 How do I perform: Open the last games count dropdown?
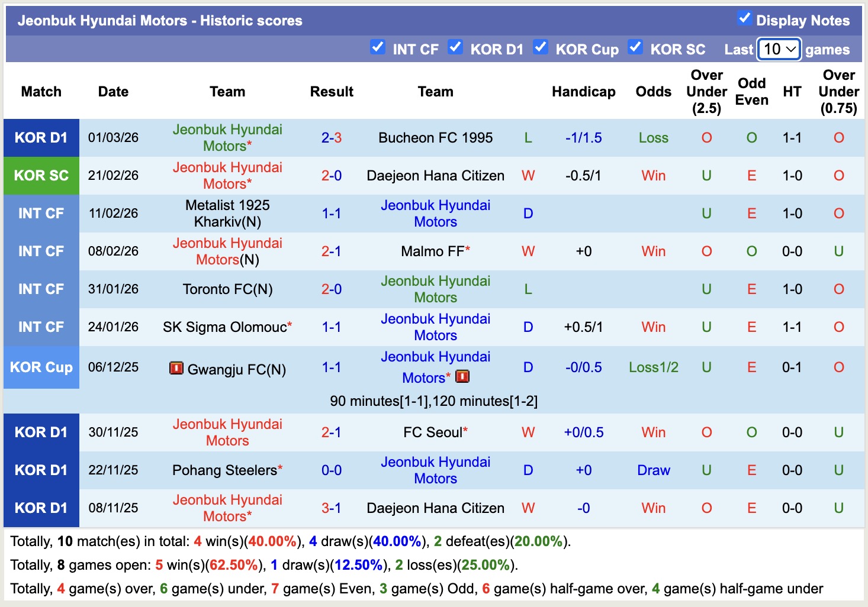[x=779, y=49]
